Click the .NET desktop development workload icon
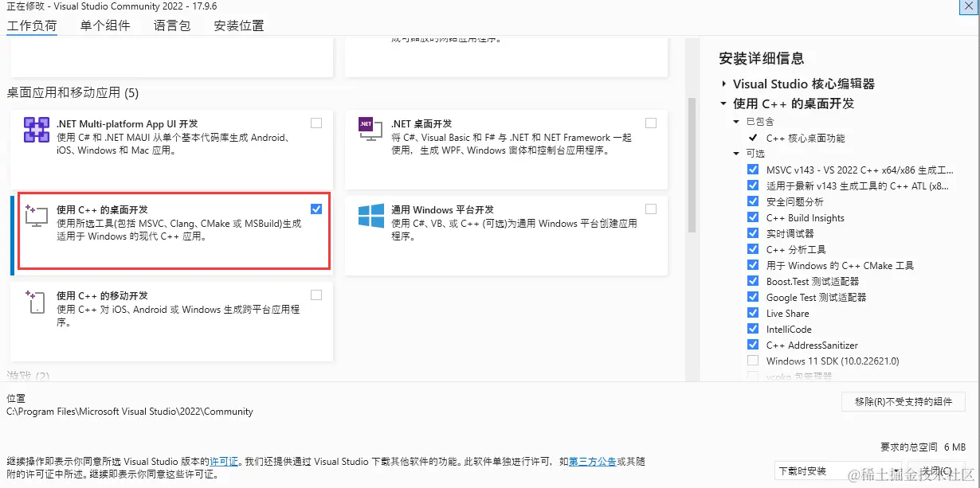Image resolution: width=980 pixels, height=488 pixels. pyautogui.click(x=370, y=130)
